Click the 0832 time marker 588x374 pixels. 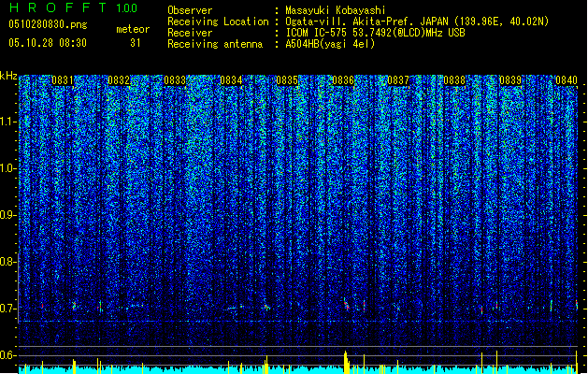119,80
